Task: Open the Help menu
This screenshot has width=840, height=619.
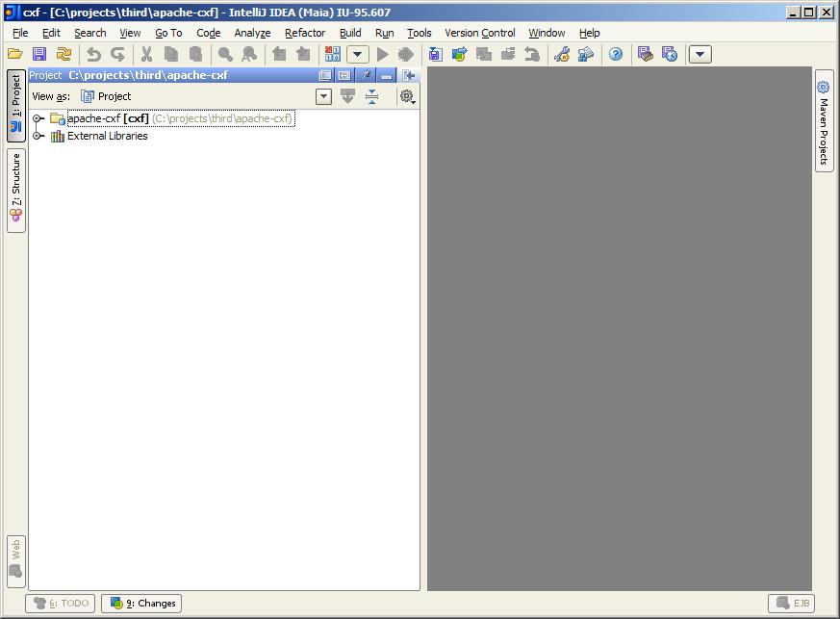Action: [589, 33]
